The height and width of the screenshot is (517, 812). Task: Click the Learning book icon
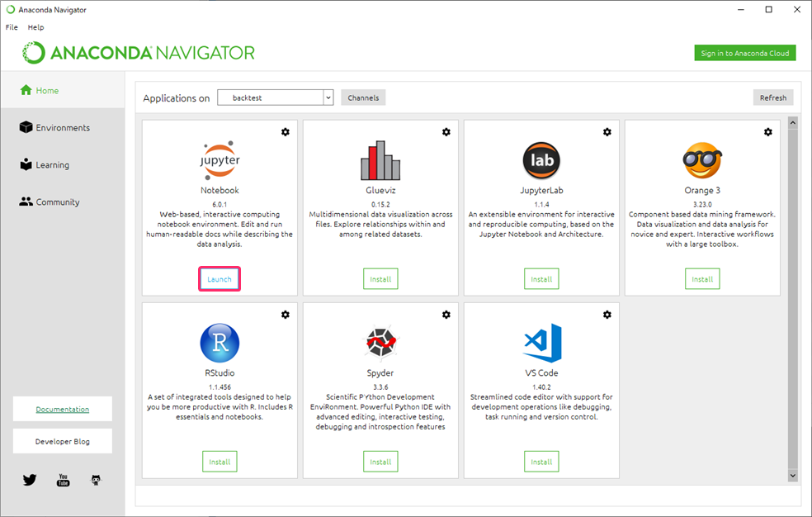tap(26, 164)
